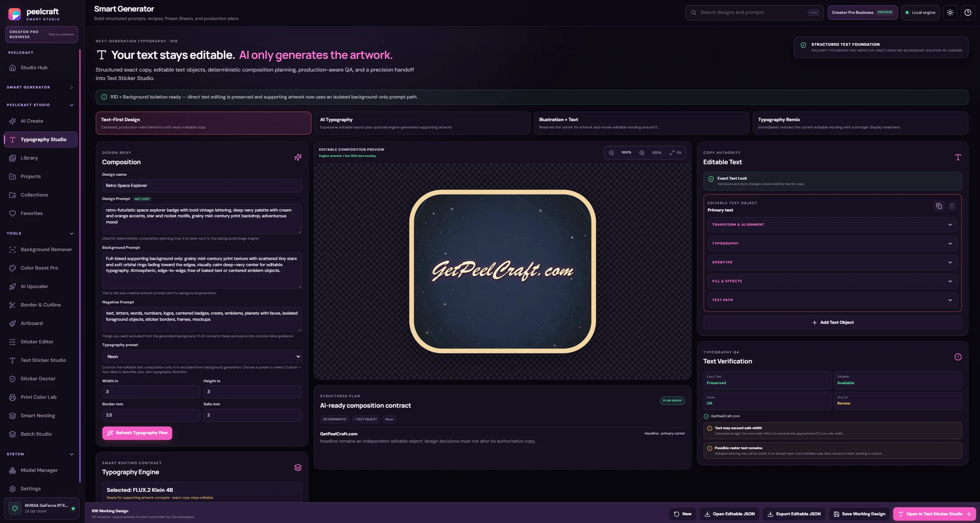Open Smart Nesting tool
This screenshot has width=980, height=523.
(41, 416)
